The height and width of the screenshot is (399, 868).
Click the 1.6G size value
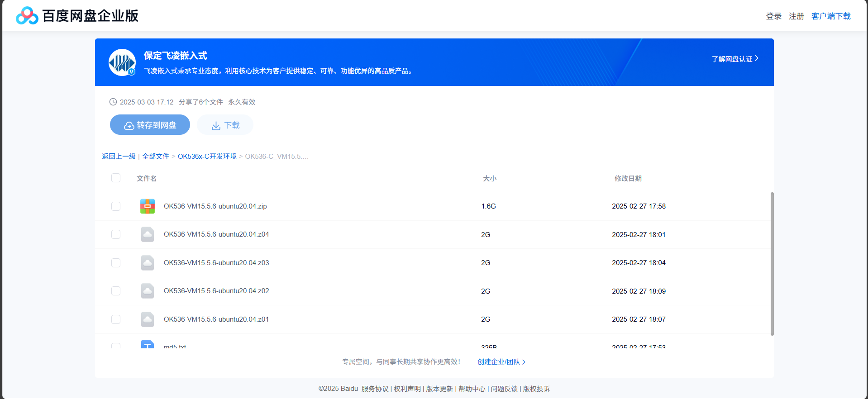[488, 206]
